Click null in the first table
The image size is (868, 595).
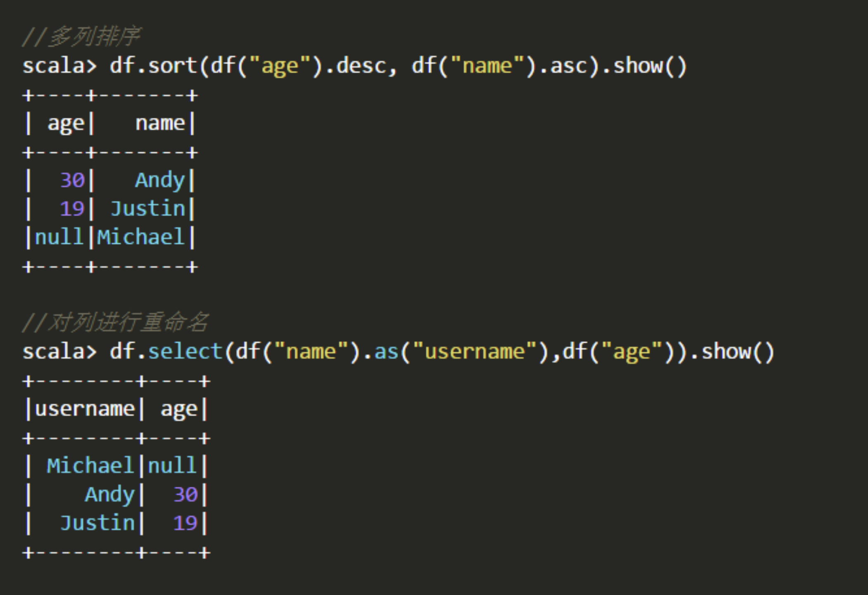coord(60,237)
